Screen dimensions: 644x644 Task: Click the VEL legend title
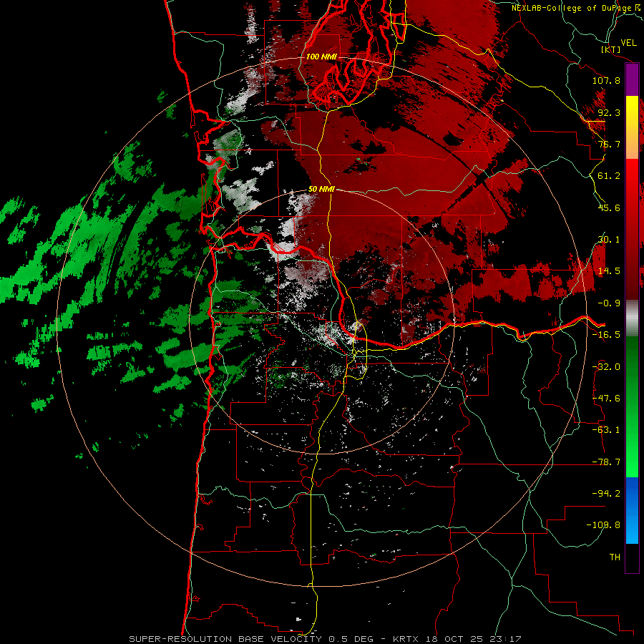click(x=629, y=43)
